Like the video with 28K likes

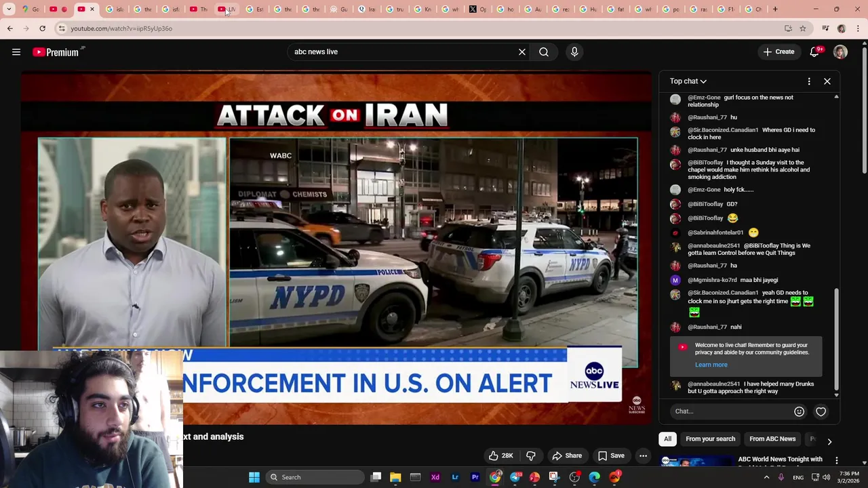click(x=500, y=455)
